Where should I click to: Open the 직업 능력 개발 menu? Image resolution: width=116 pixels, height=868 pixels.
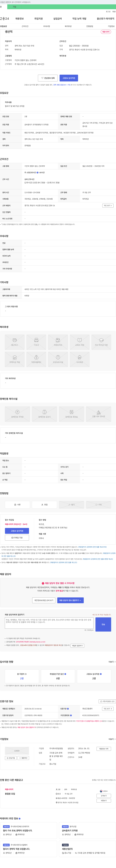(x=79, y=19)
